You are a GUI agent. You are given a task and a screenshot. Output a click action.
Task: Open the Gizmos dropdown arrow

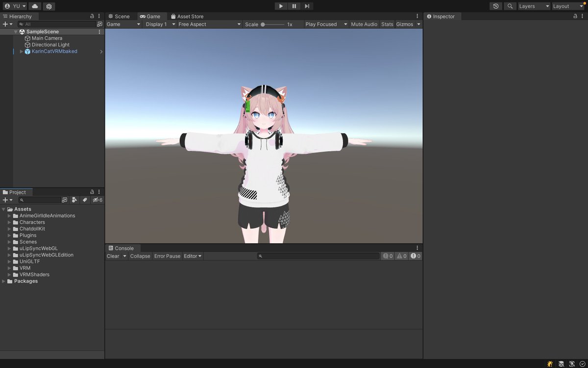point(418,24)
